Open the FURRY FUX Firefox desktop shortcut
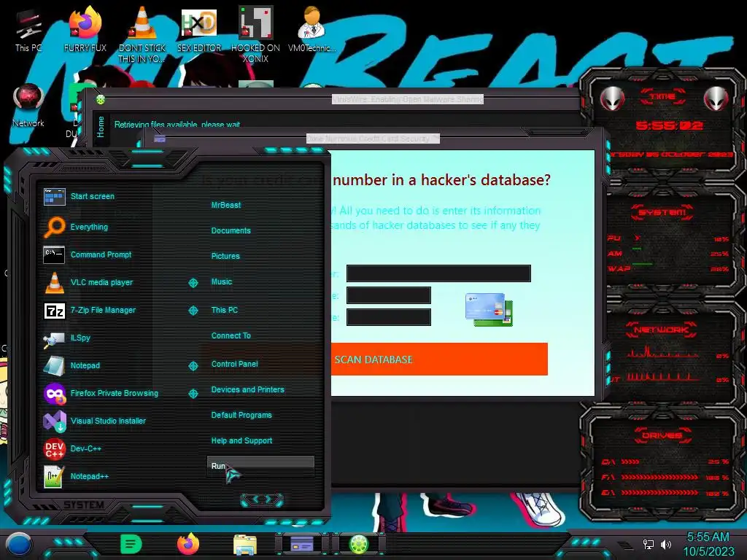Image resolution: width=747 pixels, height=560 pixels. pos(85,29)
